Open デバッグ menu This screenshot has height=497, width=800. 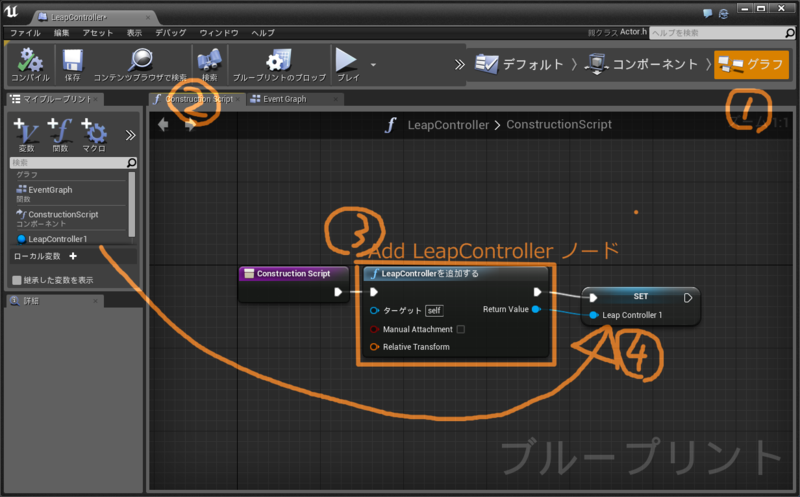(x=170, y=33)
